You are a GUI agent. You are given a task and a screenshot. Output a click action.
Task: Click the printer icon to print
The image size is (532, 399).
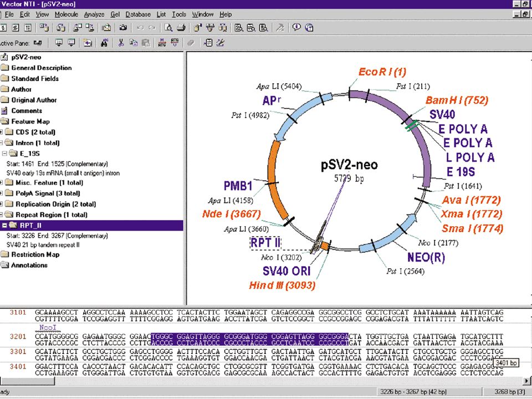pos(181,28)
